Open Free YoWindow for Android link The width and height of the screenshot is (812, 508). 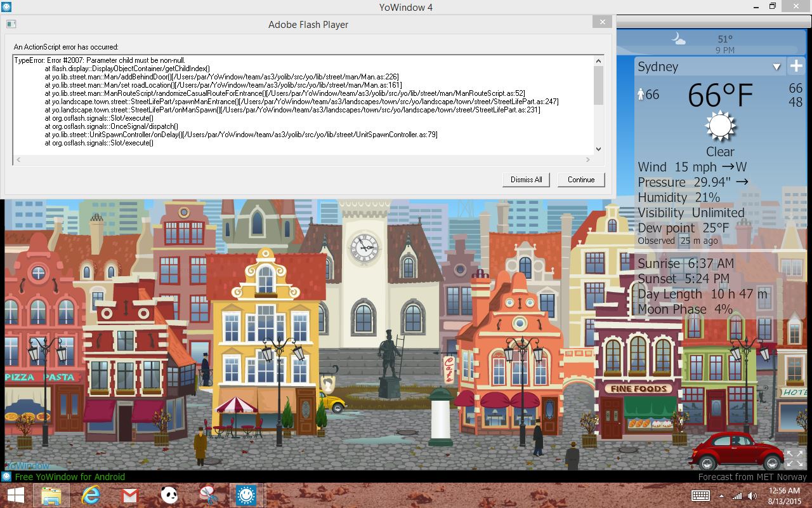[x=70, y=477]
